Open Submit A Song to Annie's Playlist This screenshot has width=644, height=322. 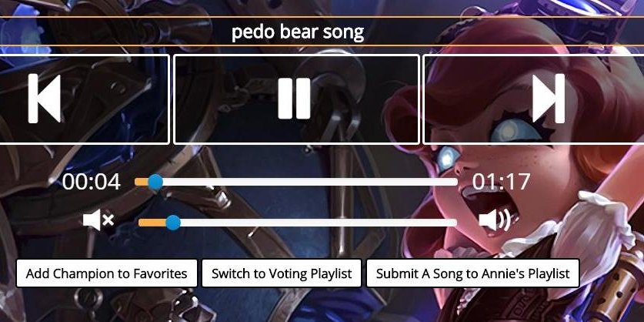click(472, 273)
